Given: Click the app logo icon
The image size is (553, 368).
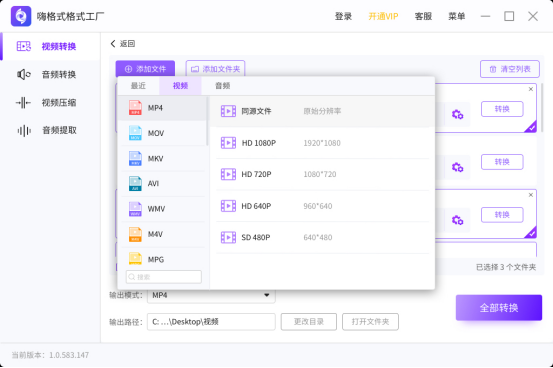Looking at the screenshot, I should (21, 16).
